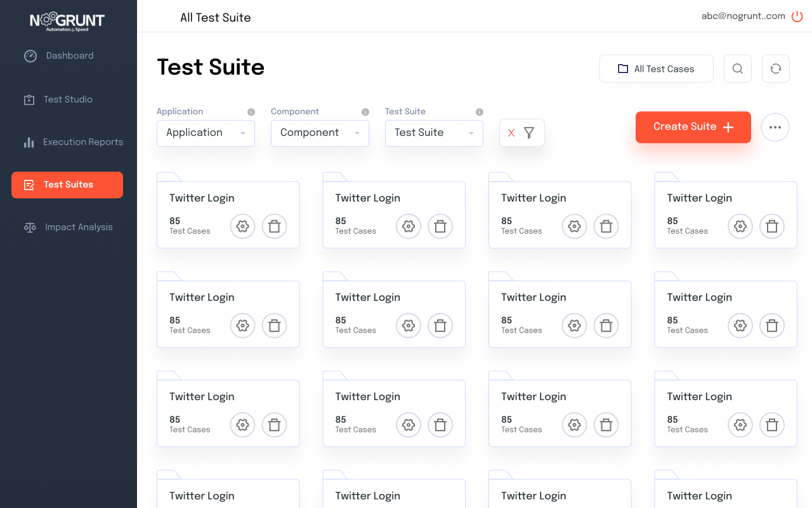Open the three-dot more options menu

(775, 127)
